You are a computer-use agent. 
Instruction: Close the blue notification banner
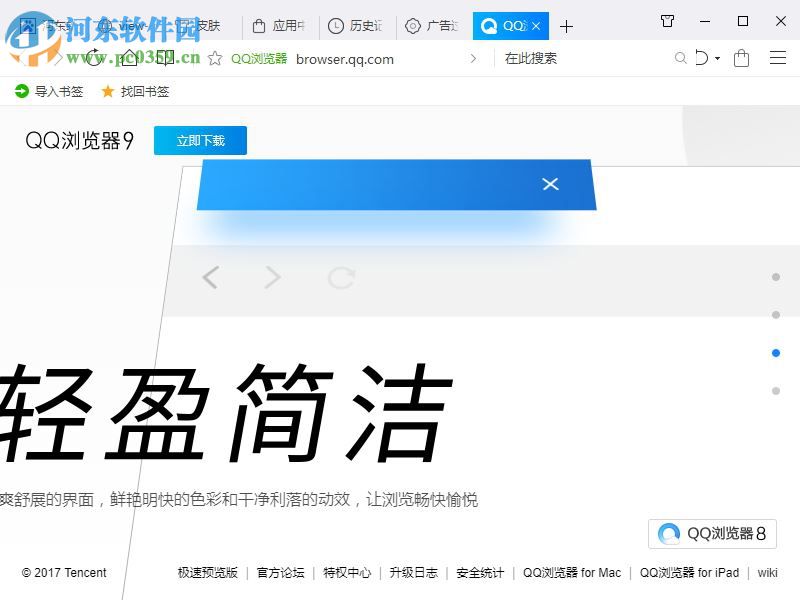click(x=550, y=184)
